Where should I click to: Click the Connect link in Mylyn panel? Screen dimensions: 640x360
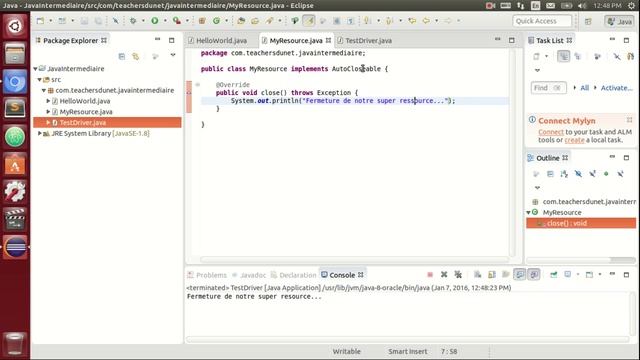[x=551, y=132]
